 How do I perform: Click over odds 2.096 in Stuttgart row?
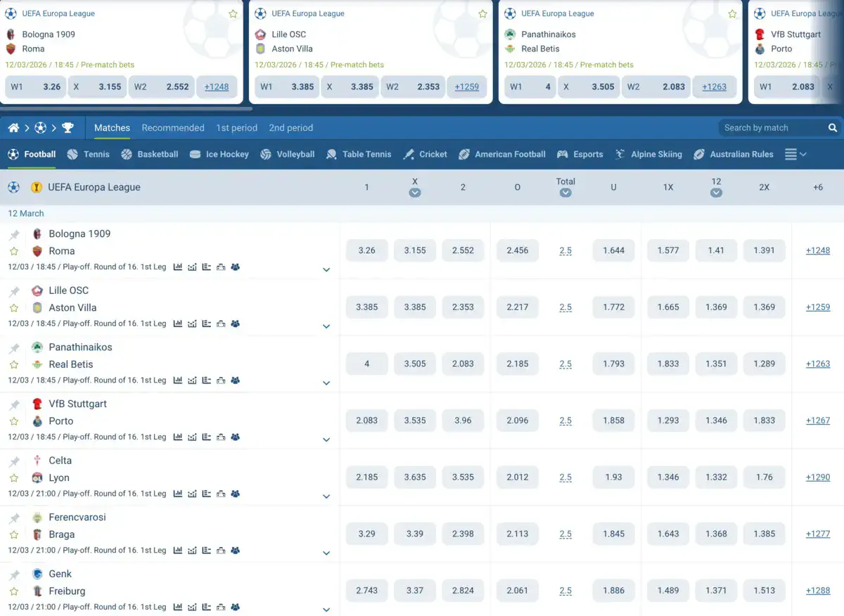coord(518,421)
